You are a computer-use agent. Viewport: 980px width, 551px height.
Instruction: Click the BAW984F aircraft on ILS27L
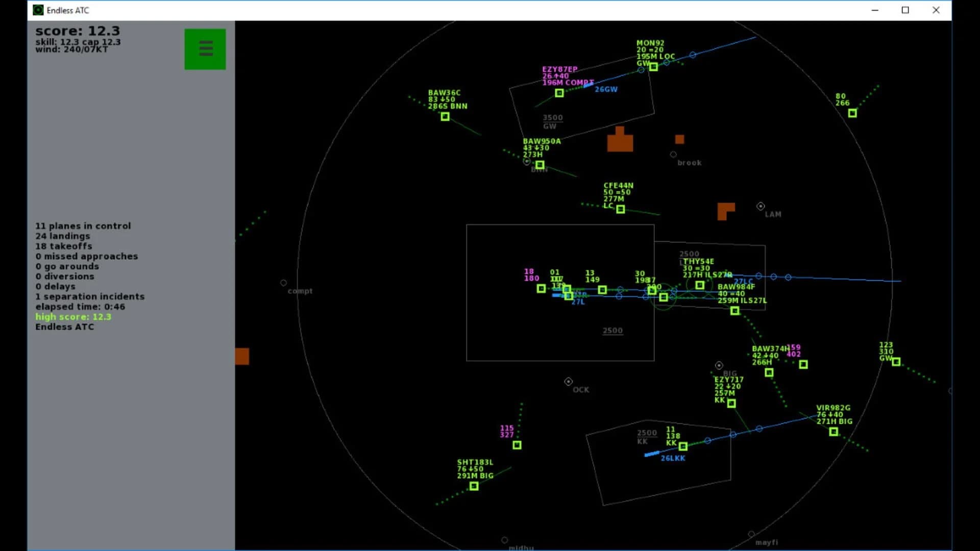coord(735,311)
